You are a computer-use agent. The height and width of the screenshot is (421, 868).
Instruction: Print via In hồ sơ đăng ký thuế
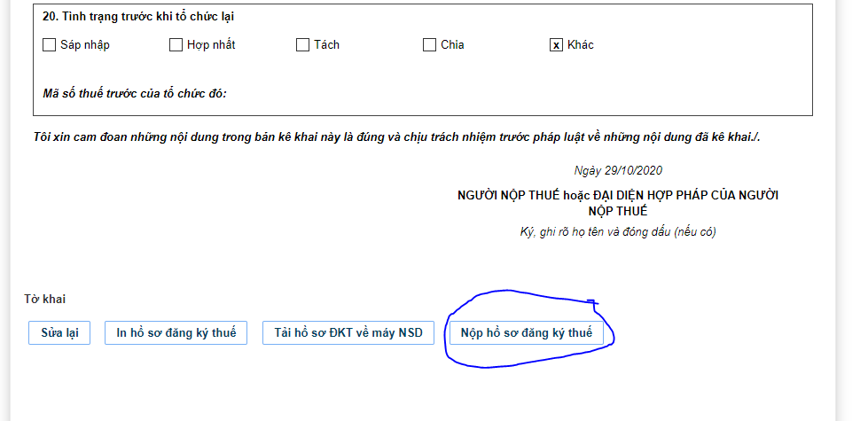[176, 332]
